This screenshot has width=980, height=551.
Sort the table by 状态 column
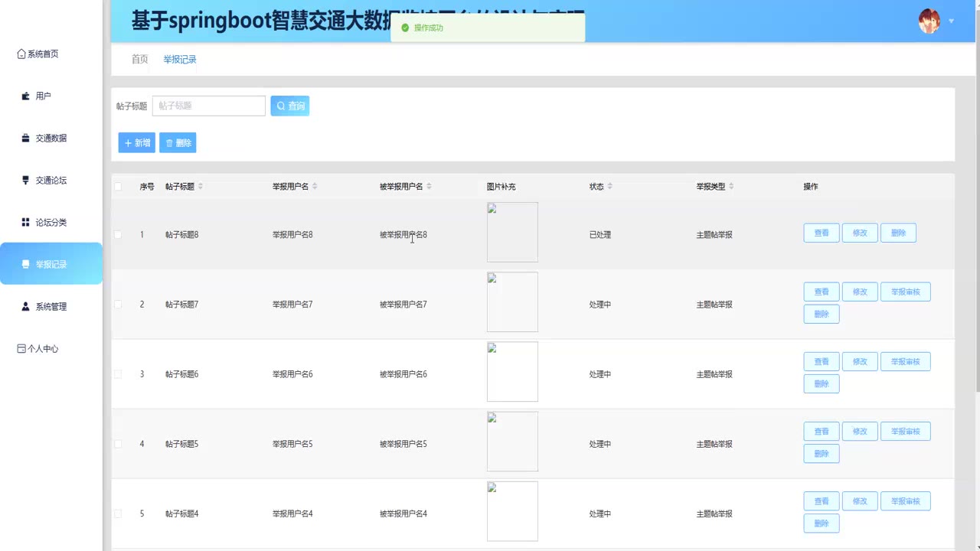point(610,187)
